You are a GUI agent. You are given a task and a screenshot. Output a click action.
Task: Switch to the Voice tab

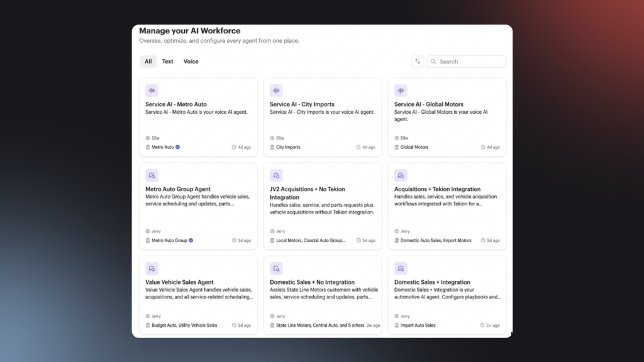tap(191, 62)
